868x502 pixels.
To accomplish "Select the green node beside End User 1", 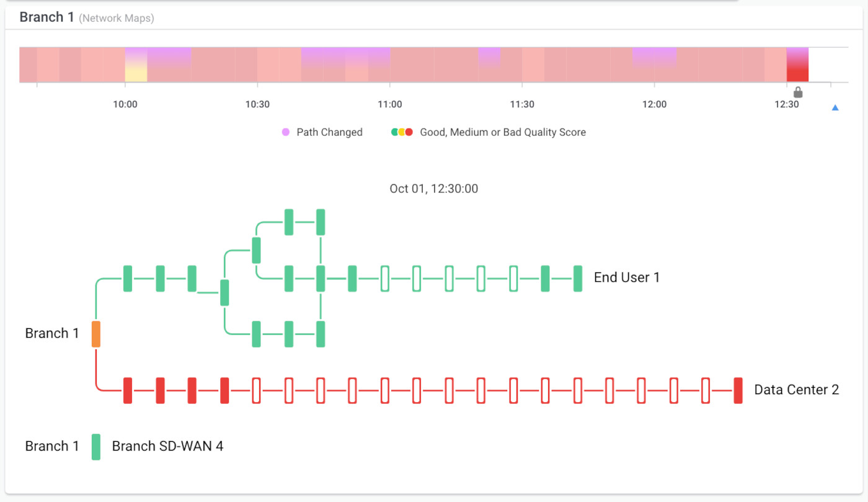I will pyautogui.click(x=577, y=278).
